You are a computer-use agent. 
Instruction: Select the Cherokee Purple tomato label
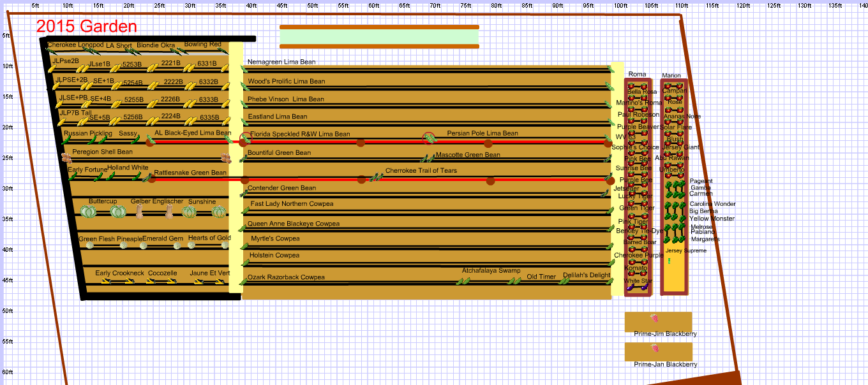click(x=639, y=255)
